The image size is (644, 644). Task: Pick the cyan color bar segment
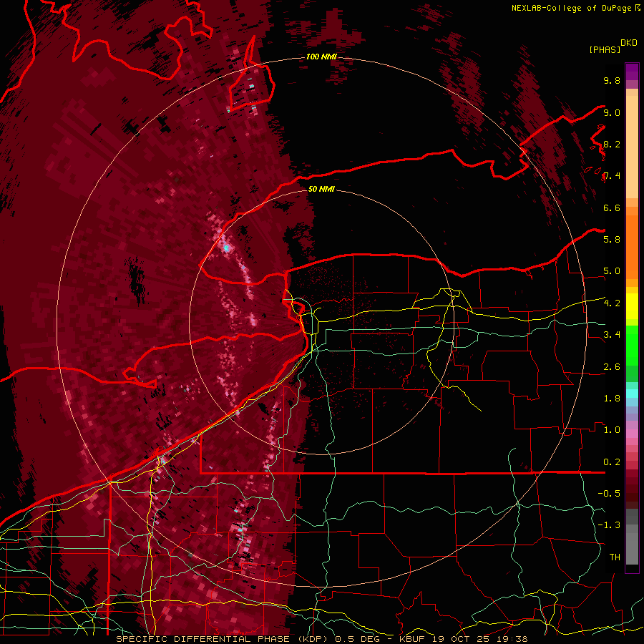632,394
